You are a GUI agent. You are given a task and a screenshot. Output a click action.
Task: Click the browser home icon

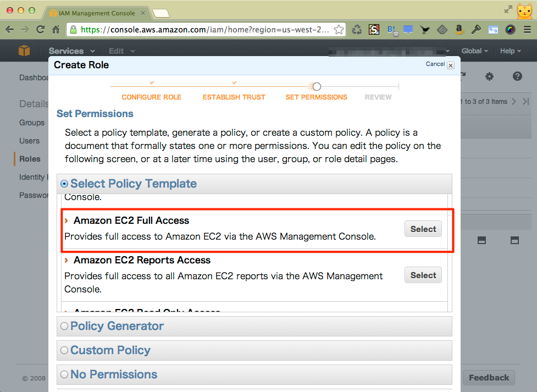pos(56,30)
